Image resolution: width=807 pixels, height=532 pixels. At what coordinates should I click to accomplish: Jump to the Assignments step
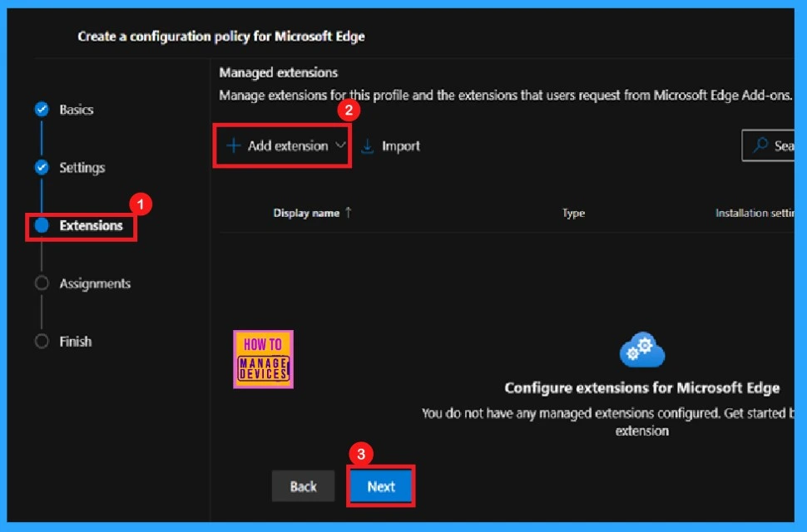(95, 283)
